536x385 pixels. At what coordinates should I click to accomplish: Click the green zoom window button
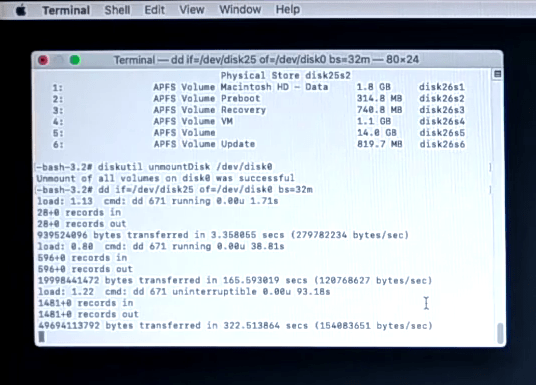click(x=75, y=60)
